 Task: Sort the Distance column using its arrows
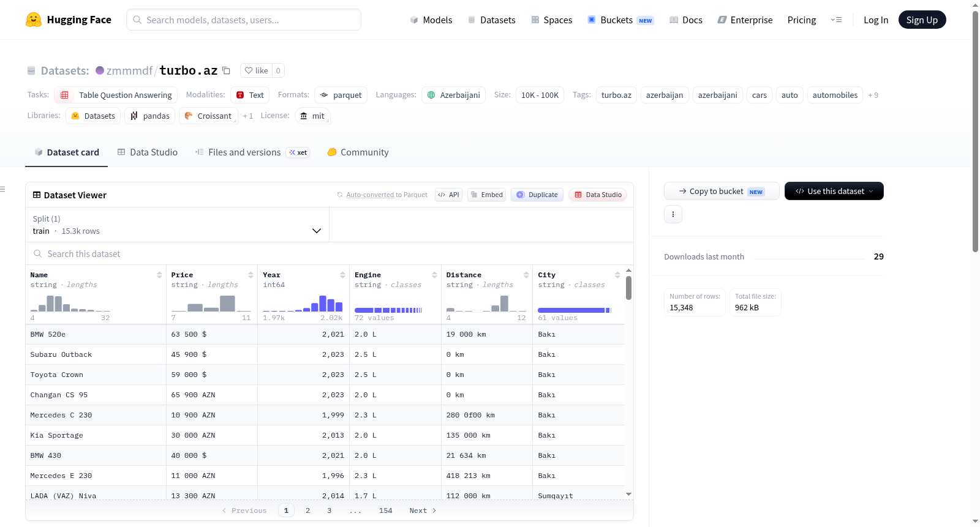click(526, 275)
